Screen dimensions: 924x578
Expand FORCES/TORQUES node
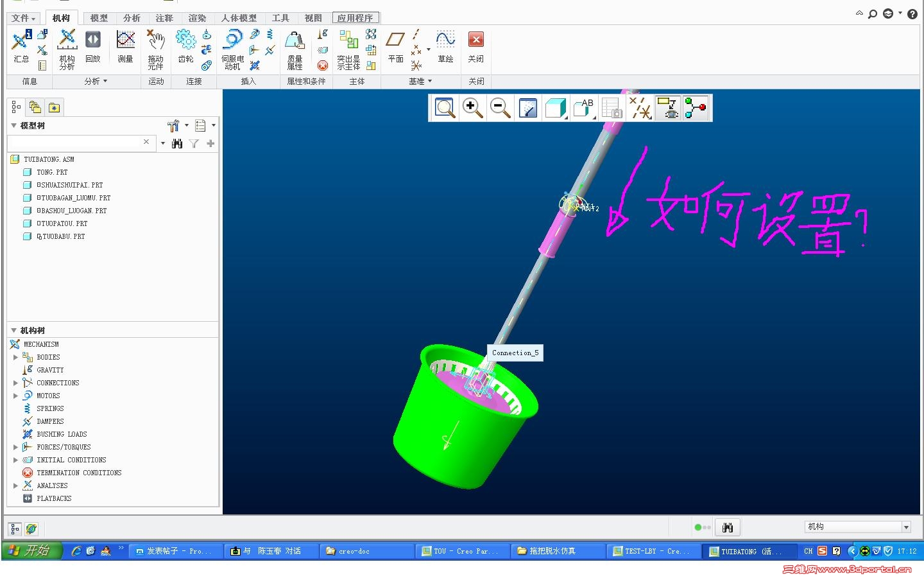pos(15,447)
